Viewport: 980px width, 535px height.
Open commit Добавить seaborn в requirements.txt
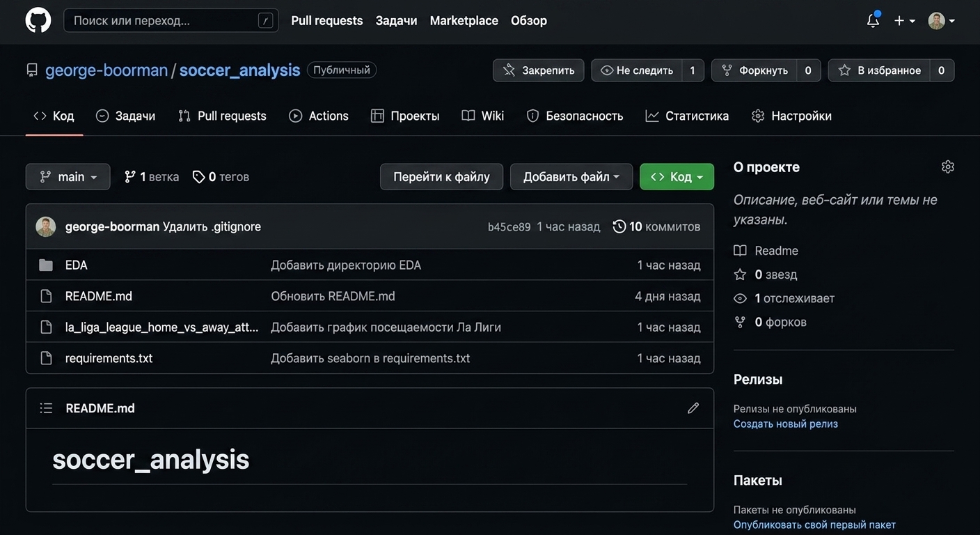pyautogui.click(x=370, y=358)
